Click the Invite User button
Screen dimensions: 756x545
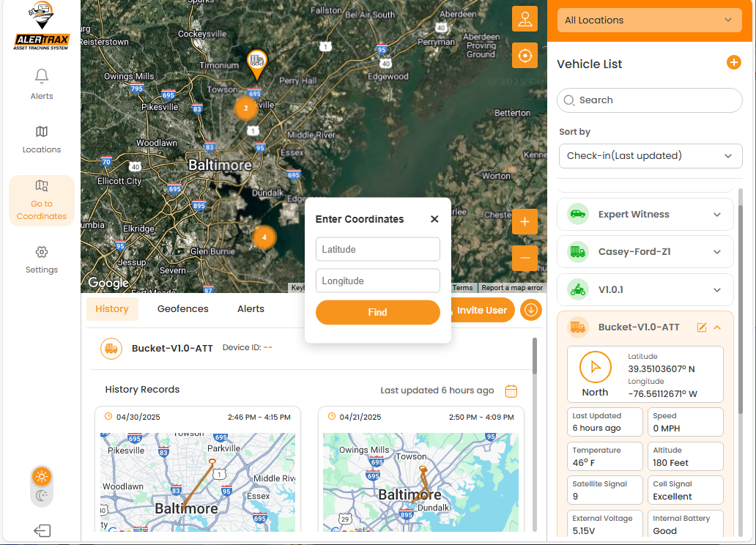click(481, 310)
